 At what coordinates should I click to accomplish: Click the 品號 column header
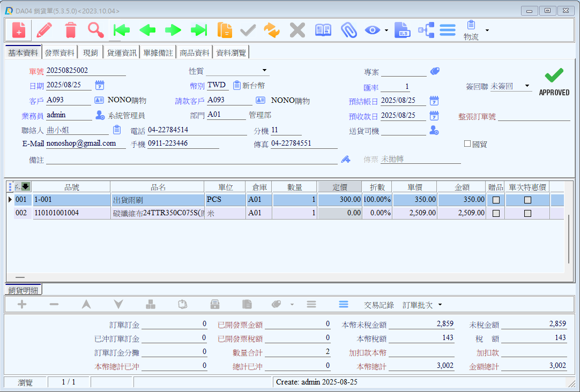tap(72, 187)
